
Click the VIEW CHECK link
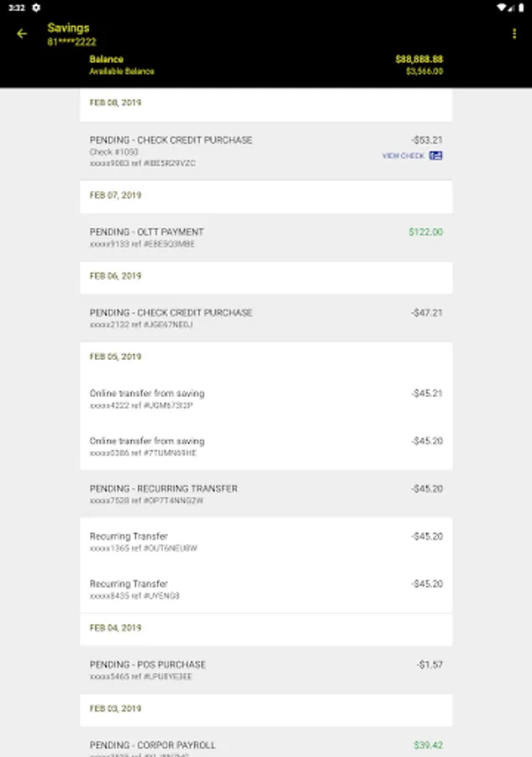[403, 156]
